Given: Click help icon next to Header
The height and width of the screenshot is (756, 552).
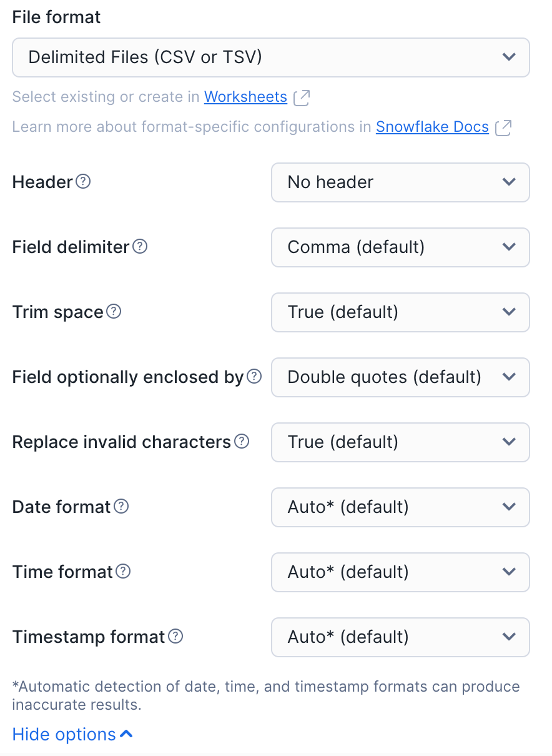Looking at the screenshot, I should point(83,182).
